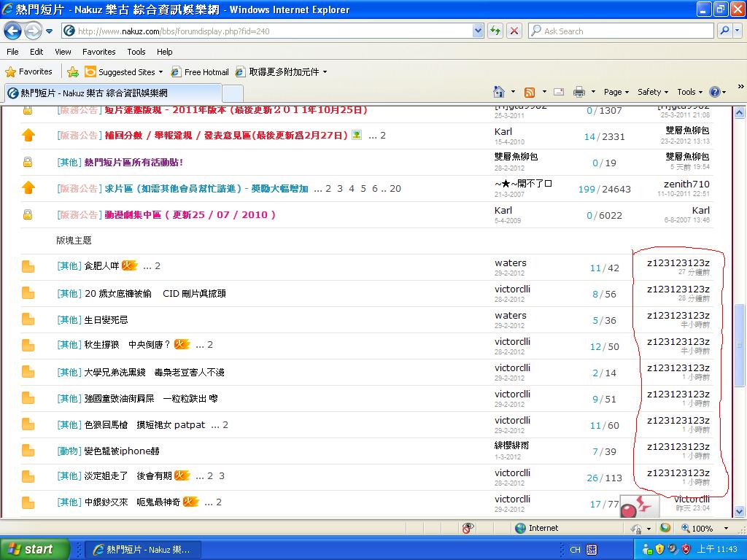The height and width of the screenshot is (560, 747).
Task: Expand the Print options dropdown arrow
Action: pyautogui.click(x=593, y=92)
